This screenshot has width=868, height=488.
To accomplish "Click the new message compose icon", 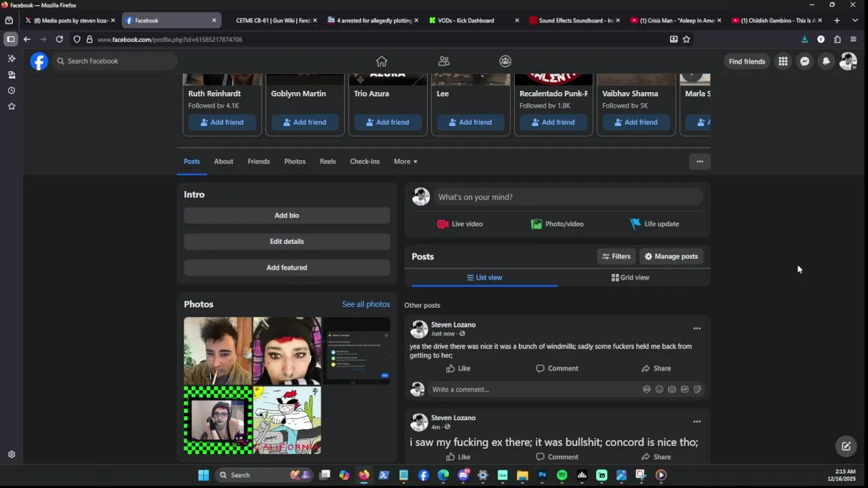I will 846,446.
